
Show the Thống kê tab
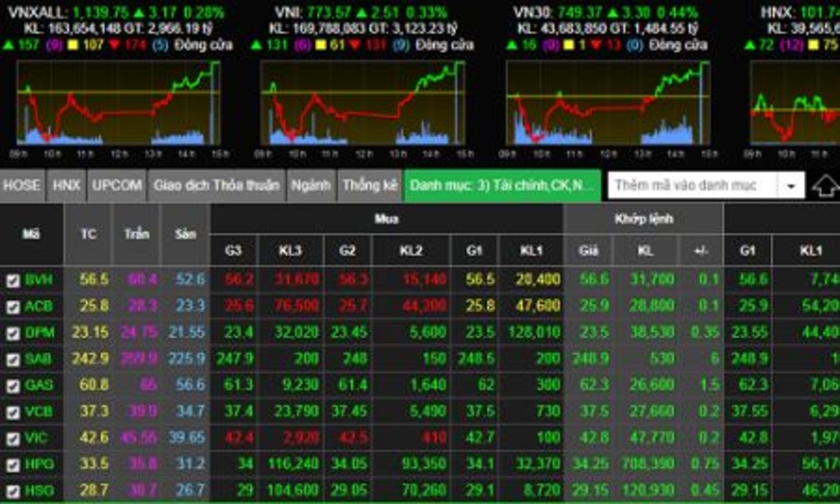[370, 186]
